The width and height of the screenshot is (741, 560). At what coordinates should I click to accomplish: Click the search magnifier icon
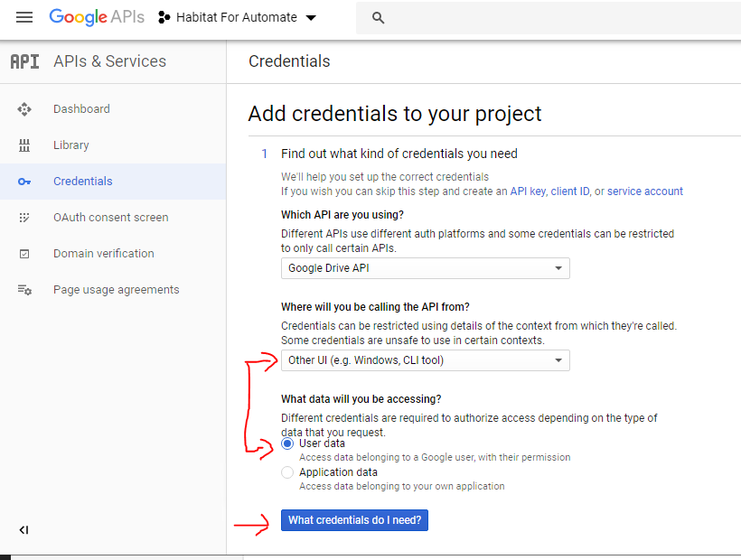[x=378, y=18]
